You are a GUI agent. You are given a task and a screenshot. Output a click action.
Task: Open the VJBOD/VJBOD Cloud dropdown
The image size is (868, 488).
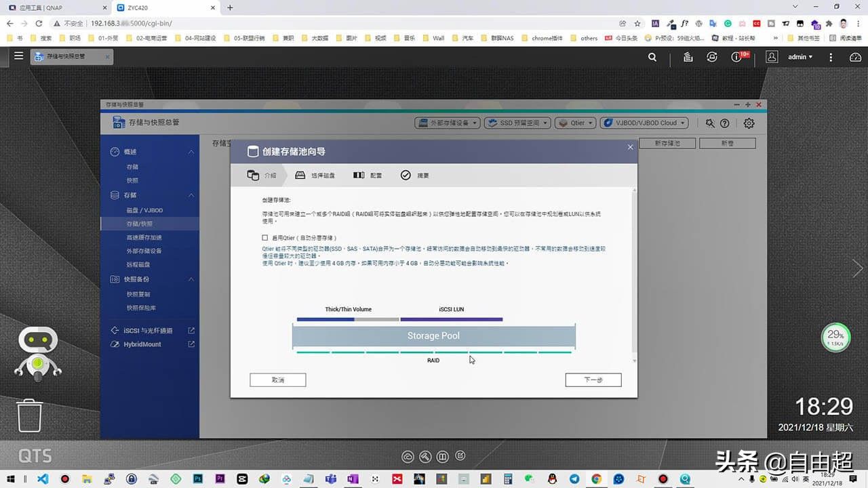[644, 123]
